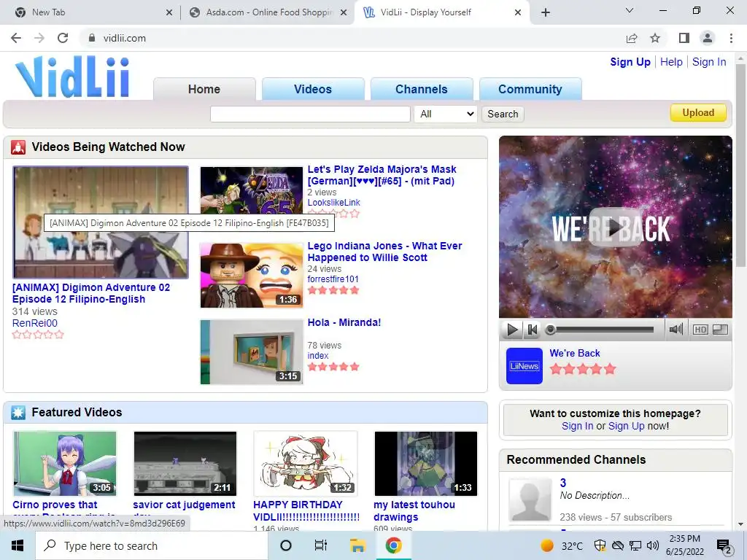
Task: Open recommended channel named 3
Action: coord(563,483)
